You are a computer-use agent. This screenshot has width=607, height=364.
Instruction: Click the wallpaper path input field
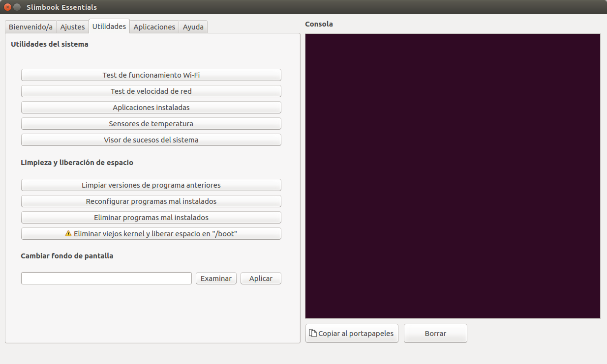106,279
